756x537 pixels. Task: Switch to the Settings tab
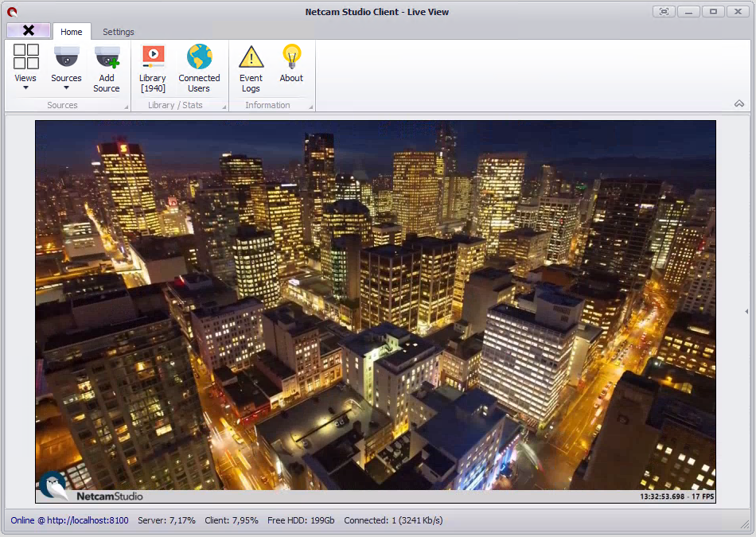tap(118, 32)
